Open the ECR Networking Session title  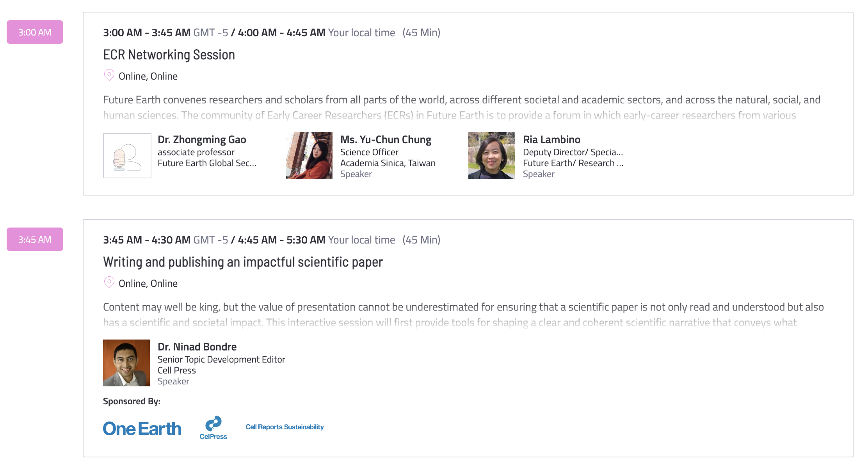(169, 55)
